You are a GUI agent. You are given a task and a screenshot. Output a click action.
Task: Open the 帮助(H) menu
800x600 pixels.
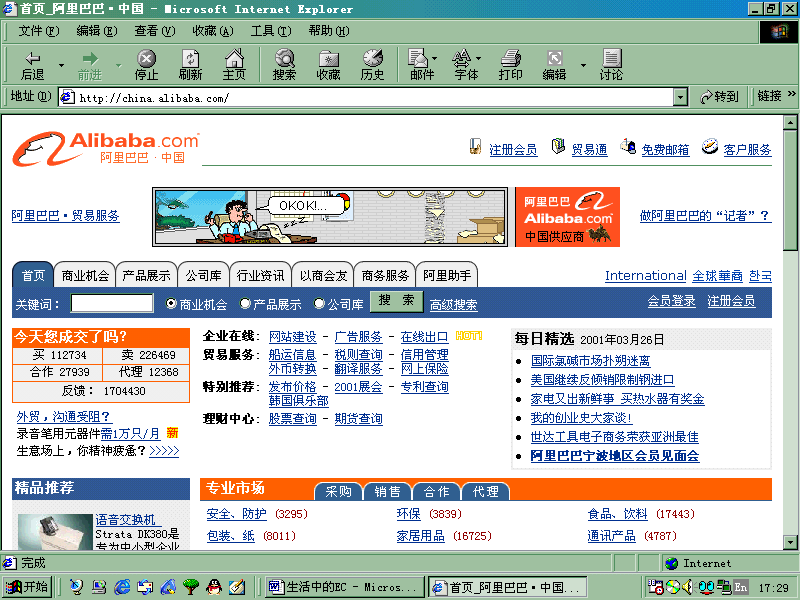tap(329, 31)
